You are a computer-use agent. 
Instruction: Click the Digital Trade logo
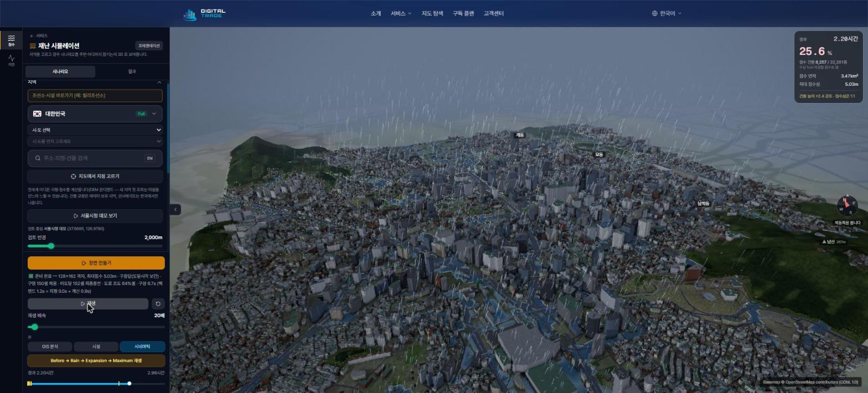tap(205, 14)
